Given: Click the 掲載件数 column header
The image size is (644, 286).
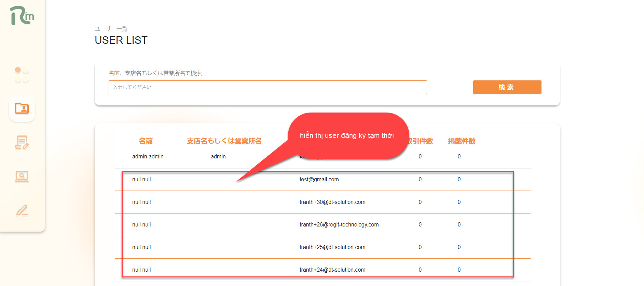Looking at the screenshot, I should (462, 141).
